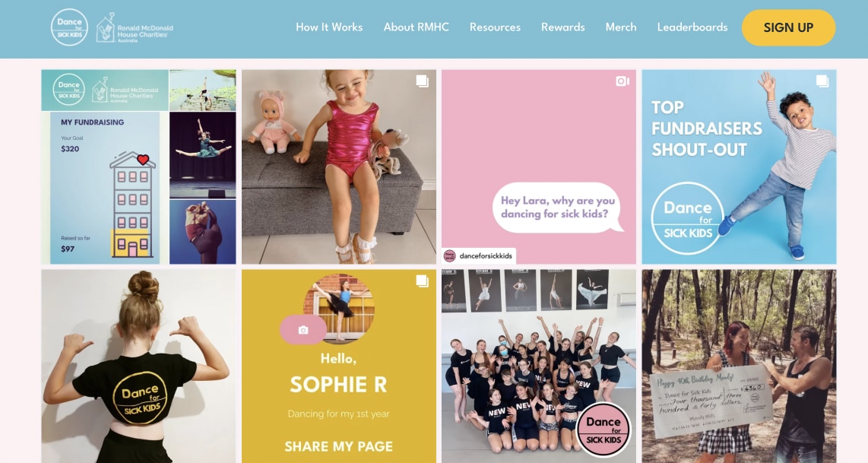Open the My Fundraising goal post
Viewport: 868px width, 463px height.
point(138,166)
